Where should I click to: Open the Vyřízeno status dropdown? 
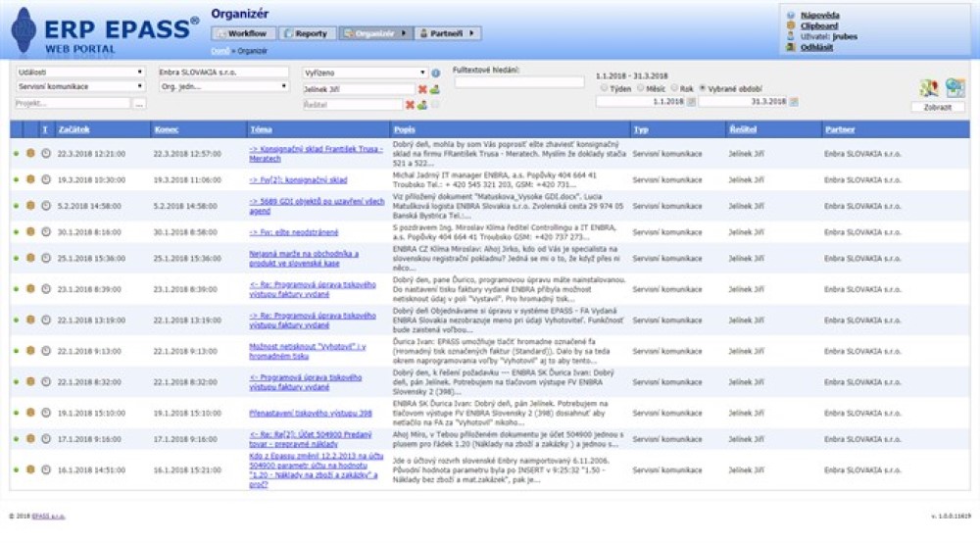pos(365,74)
